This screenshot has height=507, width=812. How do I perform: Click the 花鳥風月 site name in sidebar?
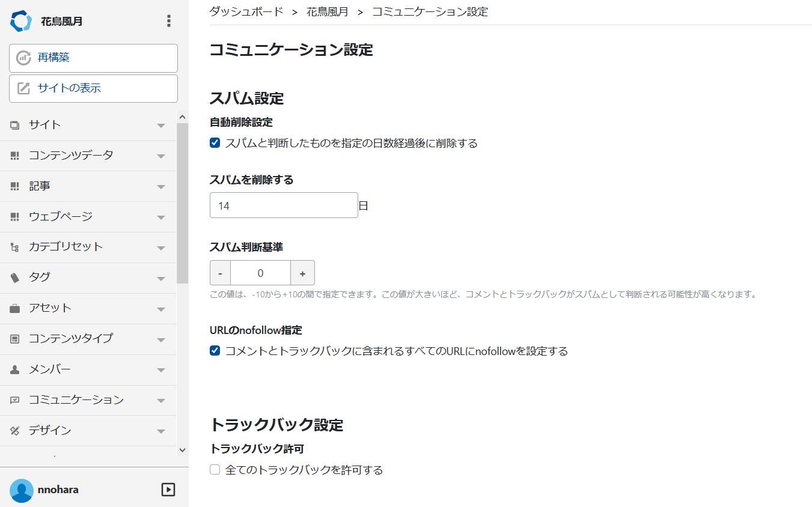[x=61, y=22]
